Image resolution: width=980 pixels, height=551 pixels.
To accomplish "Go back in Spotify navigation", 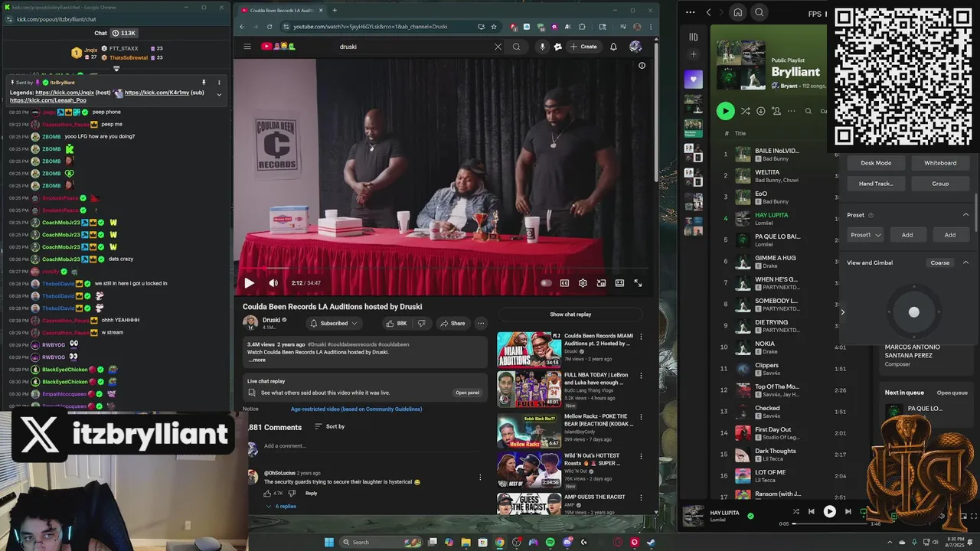I will coord(708,12).
